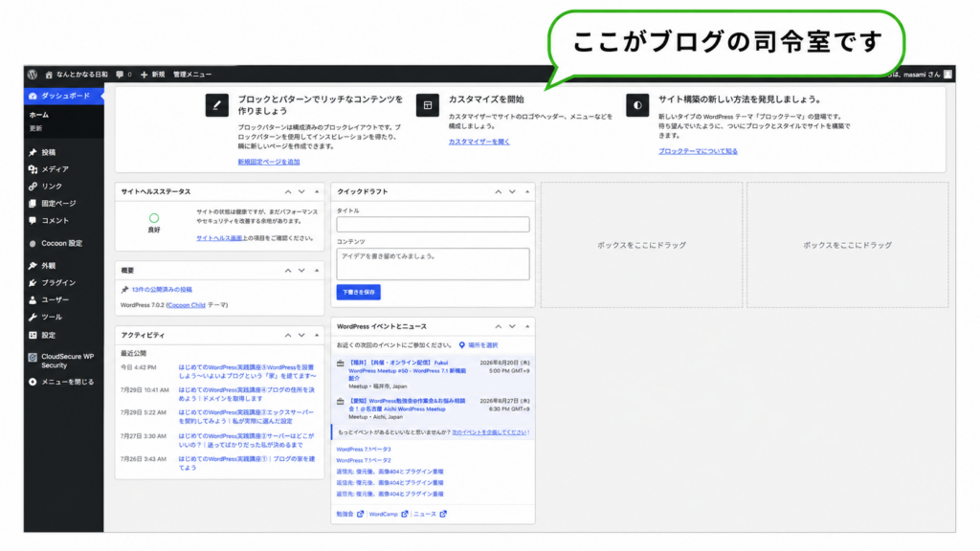Toggle the クイックドラフト panel collapse arrow
This screenshot has height=551, width=980.
(527, 192)
